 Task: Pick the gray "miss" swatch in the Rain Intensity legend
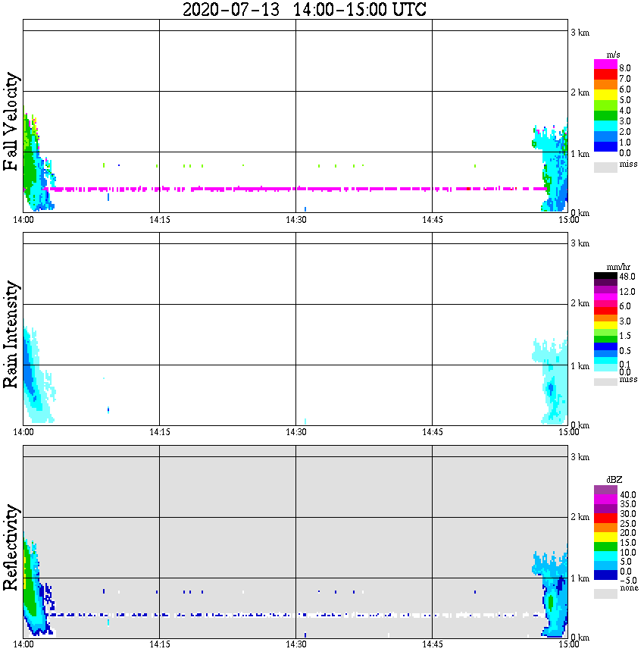pyautogui.click(x=605, y=381)
